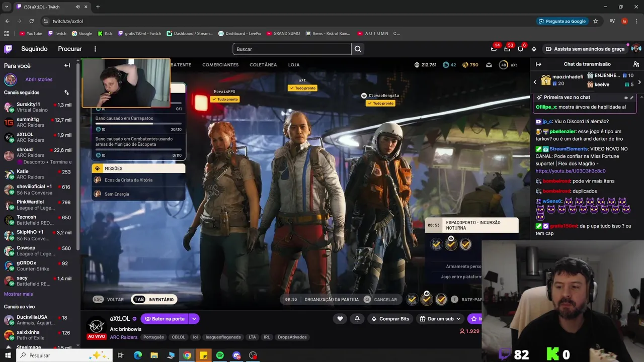Open chat community users list
Image resolution: width=644 pixels, height=362 pixels.
[636, 64]
